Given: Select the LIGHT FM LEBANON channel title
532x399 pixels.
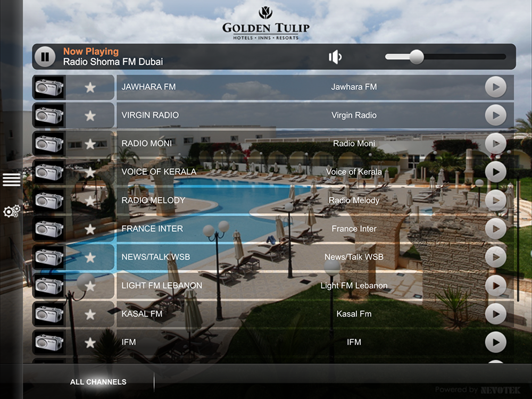Looking at the screenshot, I should pos(162,285).
